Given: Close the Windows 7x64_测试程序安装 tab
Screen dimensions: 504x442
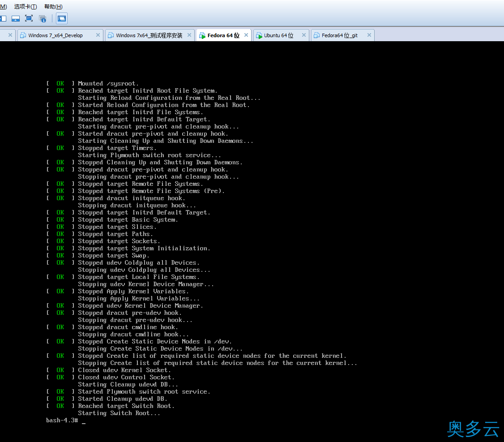Looking at the screenshot, I should (x=189, y=35).
